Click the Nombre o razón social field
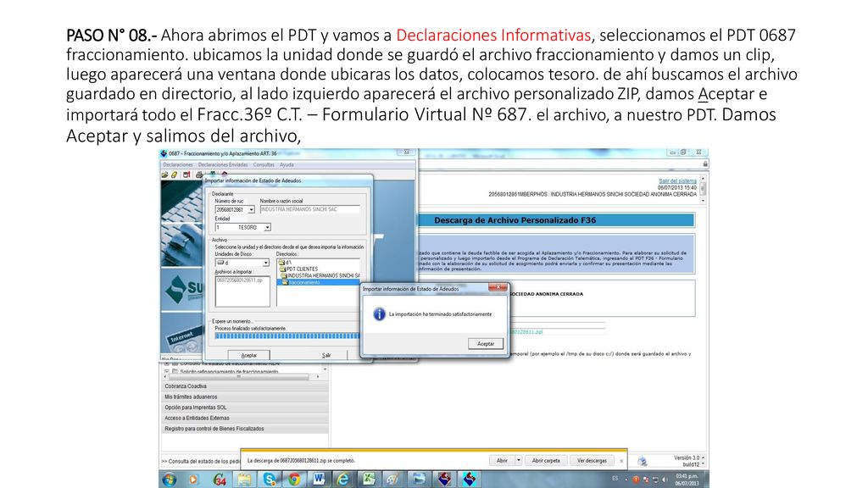 [309, 209]
